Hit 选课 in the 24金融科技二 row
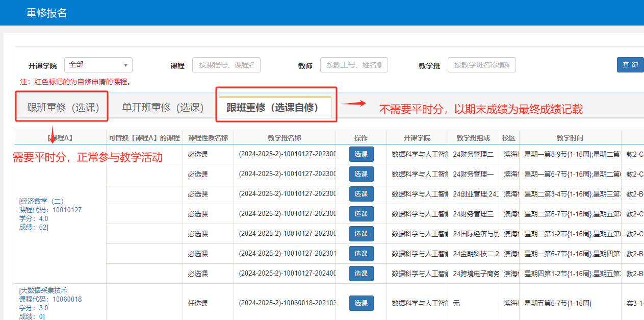644x320 pixels. 361,254
